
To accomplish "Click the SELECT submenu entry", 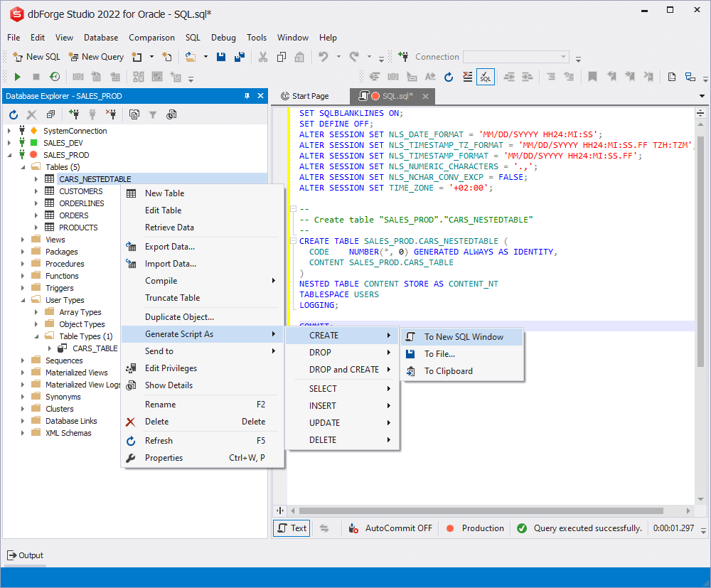I will click(x=343, y=388).
